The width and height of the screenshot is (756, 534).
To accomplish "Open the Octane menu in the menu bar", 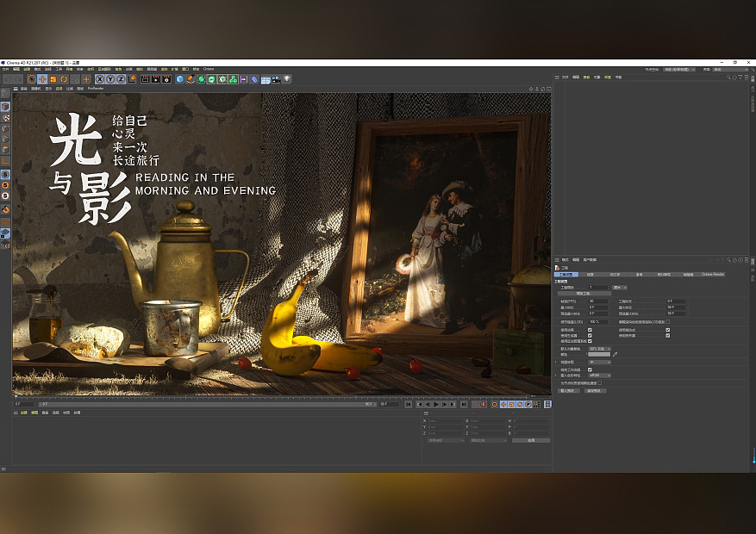I will click(x=208, y=68).
